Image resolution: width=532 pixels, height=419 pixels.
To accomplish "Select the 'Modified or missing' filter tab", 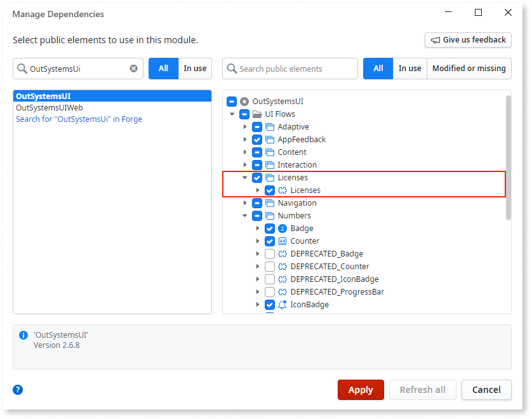I will (x=469, y=69).
